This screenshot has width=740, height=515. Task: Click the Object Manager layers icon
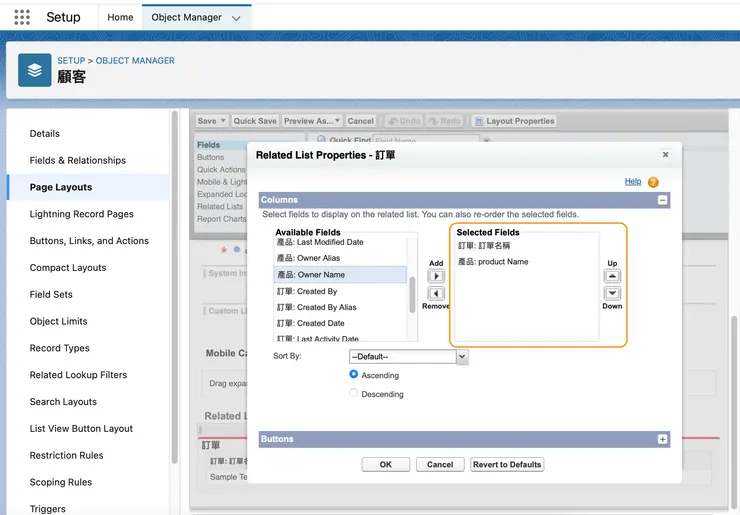[x=34, y=70]
